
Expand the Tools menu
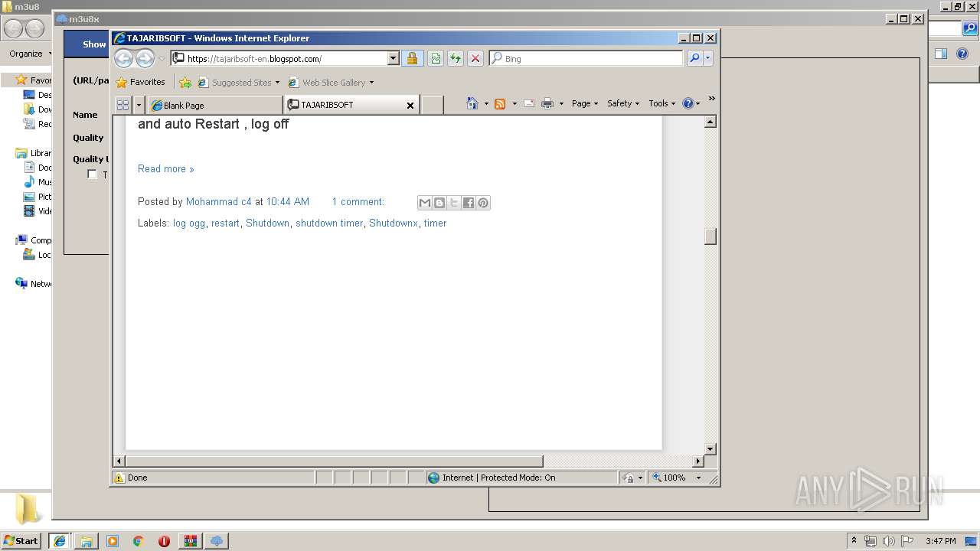click(661, 103)
